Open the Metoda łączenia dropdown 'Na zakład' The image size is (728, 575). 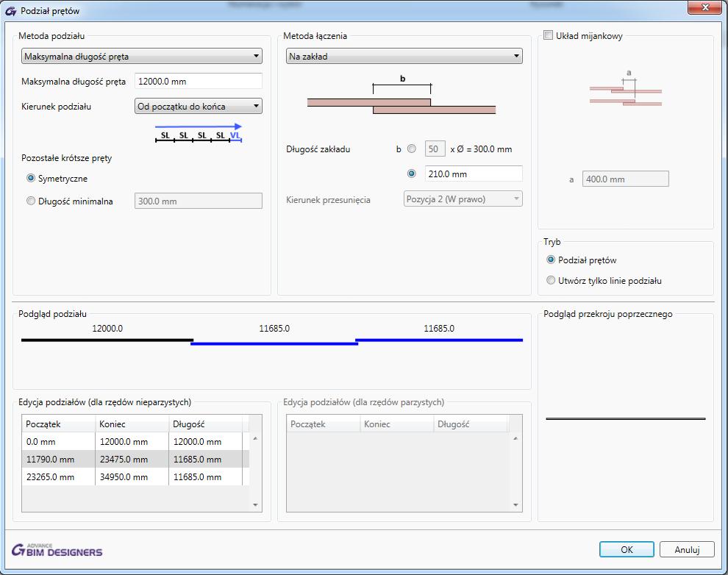coord(404,56)
